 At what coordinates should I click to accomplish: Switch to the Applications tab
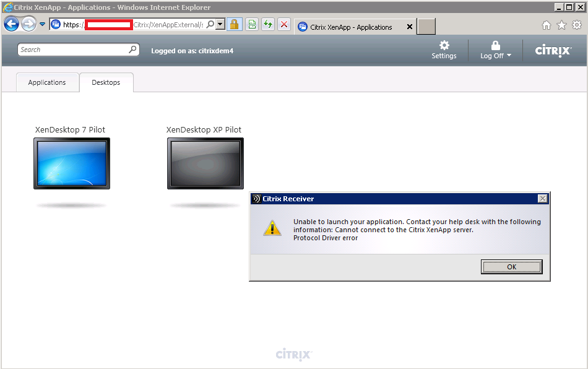[47, 82]
